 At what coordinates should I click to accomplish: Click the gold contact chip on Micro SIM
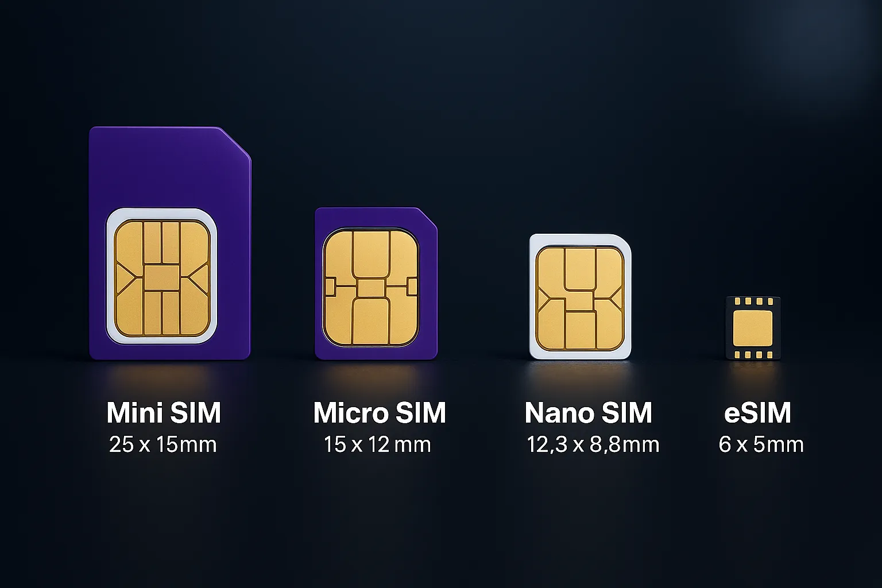coord(371,288)
